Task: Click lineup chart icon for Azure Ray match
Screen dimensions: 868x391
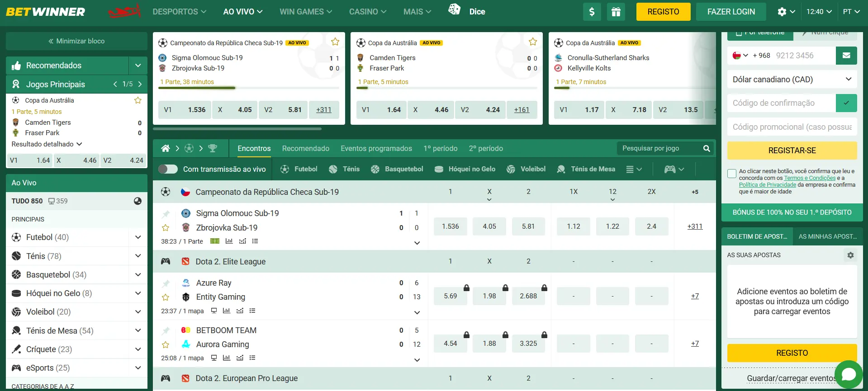Action: point(240,311)
